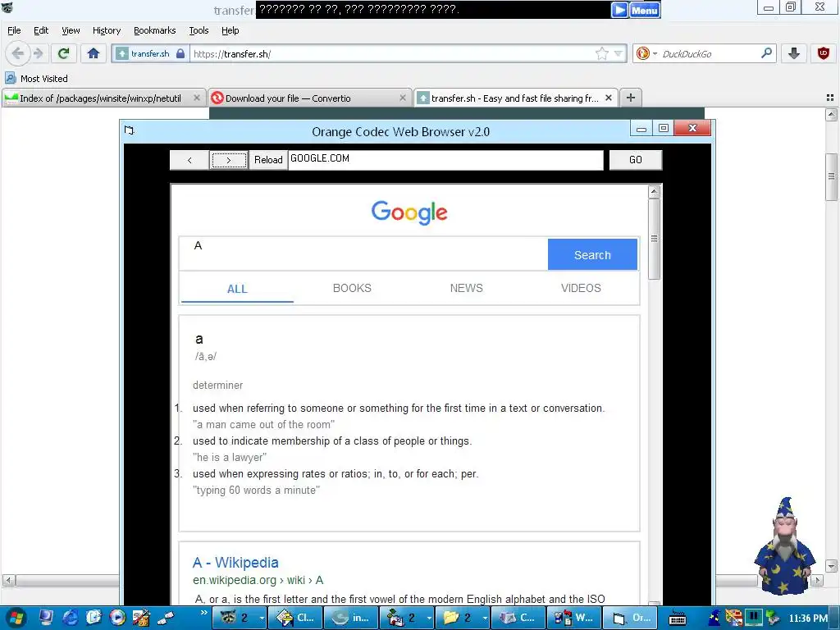Click the green reload icon in Firefox toolbar

[x=64, y=53]
